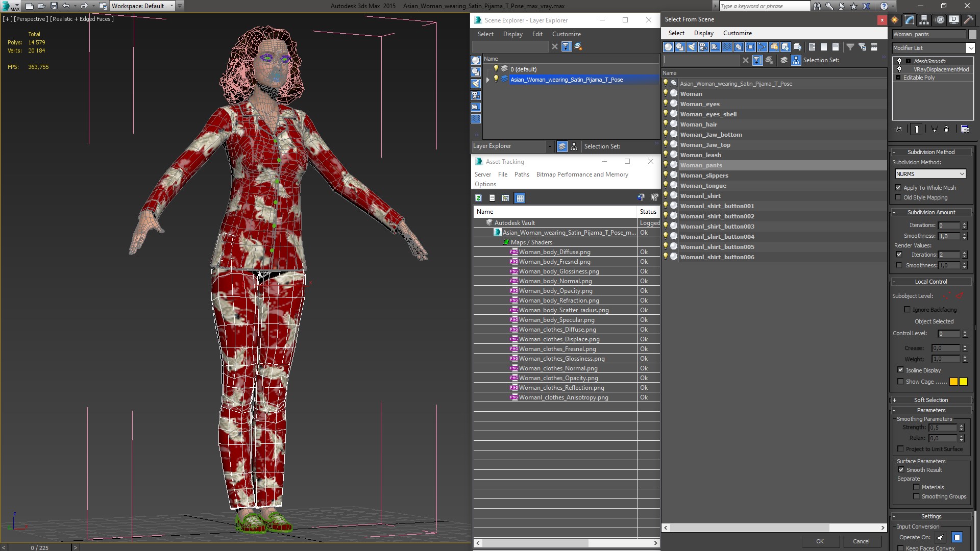Toggle Render Values Iterations checkbox
This screenshot has height=551, width=980.
click(x=899, y=255)
